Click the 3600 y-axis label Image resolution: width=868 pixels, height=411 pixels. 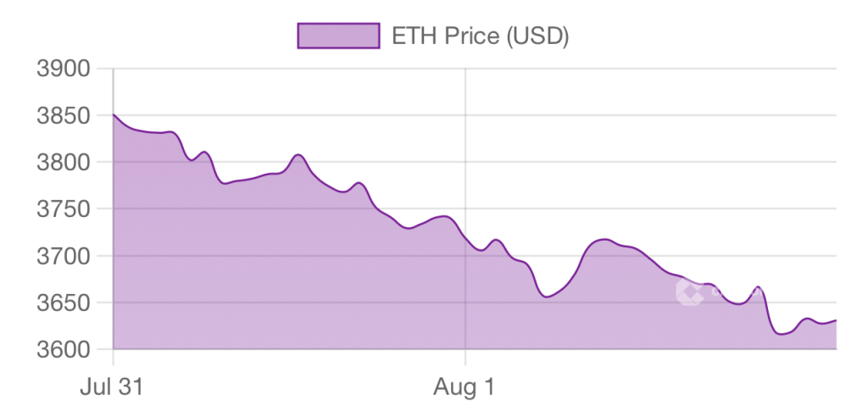pos(64,349)
